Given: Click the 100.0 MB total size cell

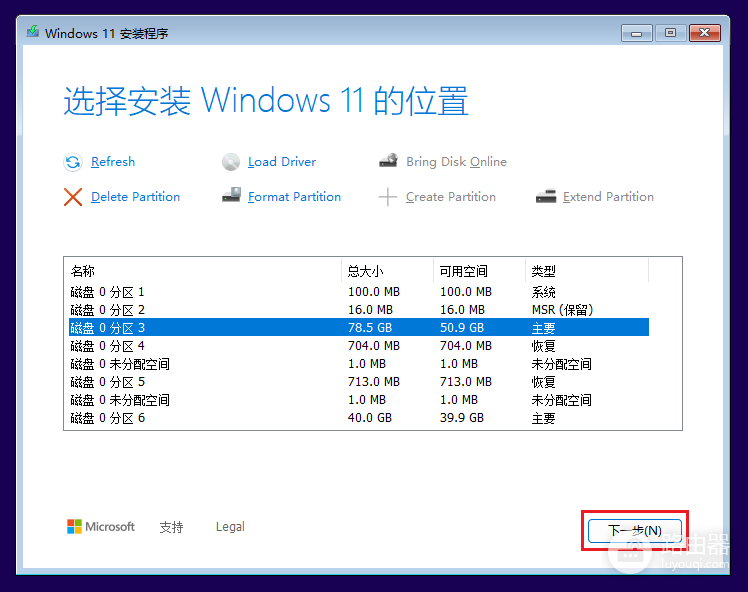Looking at the screenshot, I should (374, 291).
